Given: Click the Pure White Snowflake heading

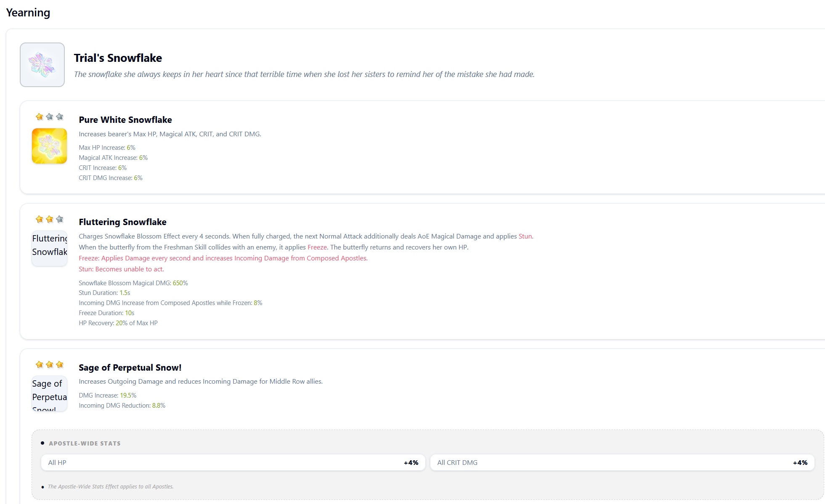Looking at the screenshot, I should 125,120.
